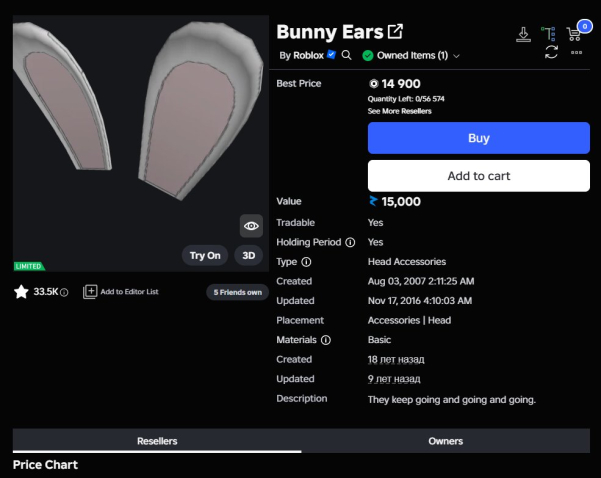This screenshot has height=478, width=601.
Task: Click the favorites star icon
Action: pyautogui.click(x=21, y=292)
